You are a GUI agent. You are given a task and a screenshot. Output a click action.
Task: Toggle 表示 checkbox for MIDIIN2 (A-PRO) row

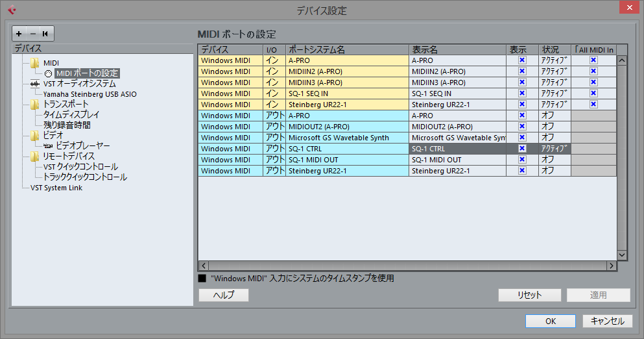point(522,71)
